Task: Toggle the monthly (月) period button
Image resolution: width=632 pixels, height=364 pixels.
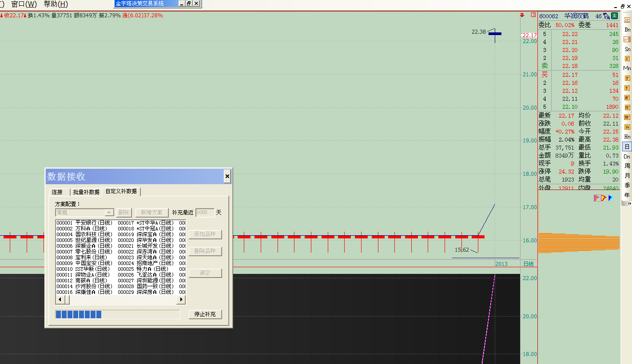Action: pos(627,175)
